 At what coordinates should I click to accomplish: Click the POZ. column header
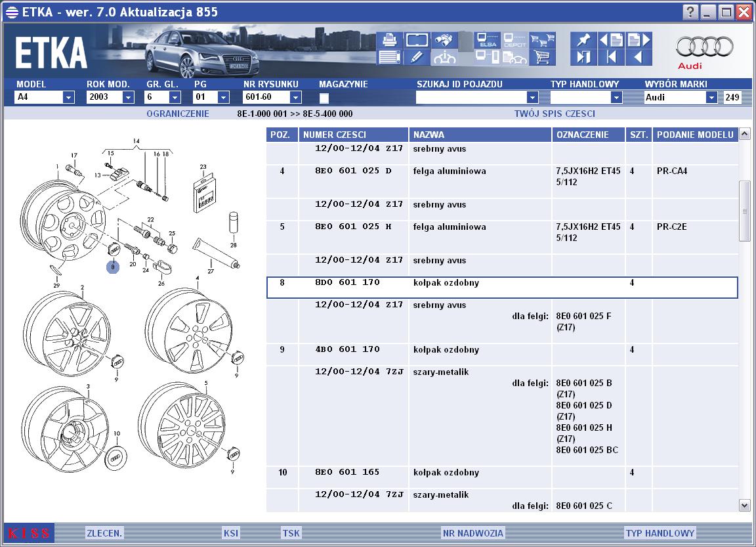[x=282, y=135]
